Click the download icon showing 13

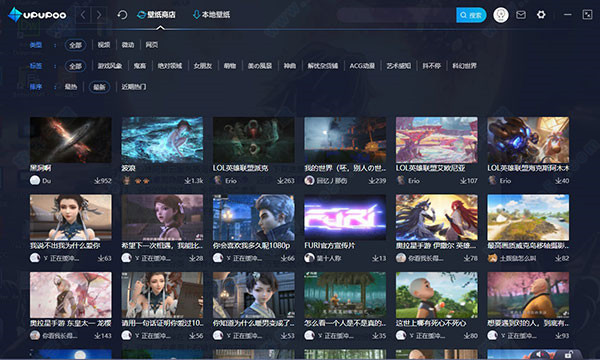coord(375,258)
